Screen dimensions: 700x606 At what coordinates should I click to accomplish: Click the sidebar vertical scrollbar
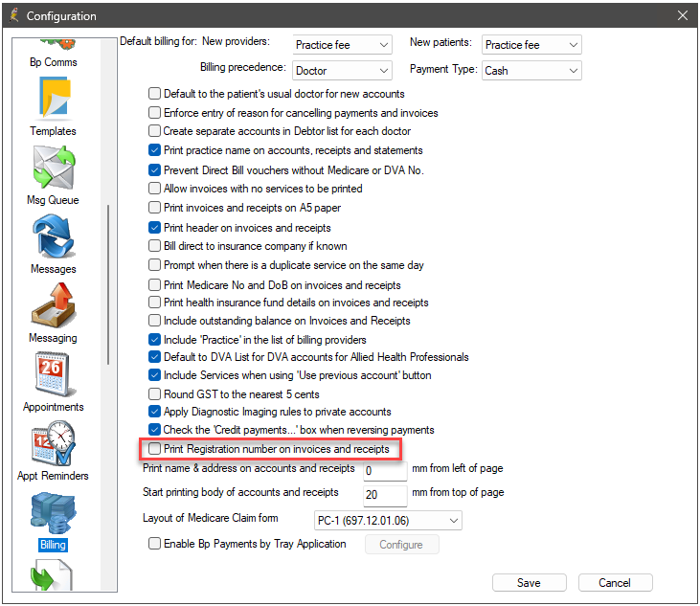tap(108, 284)
